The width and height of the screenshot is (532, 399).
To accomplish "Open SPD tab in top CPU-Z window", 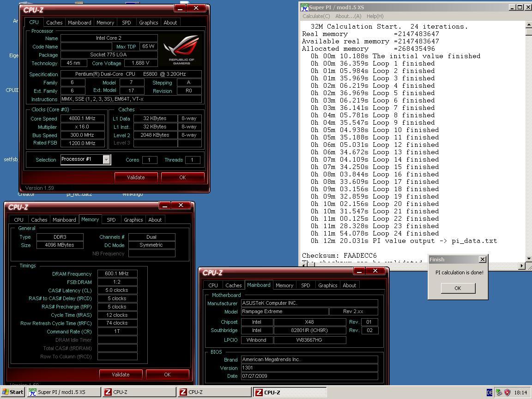I will (x=126, y=22).
